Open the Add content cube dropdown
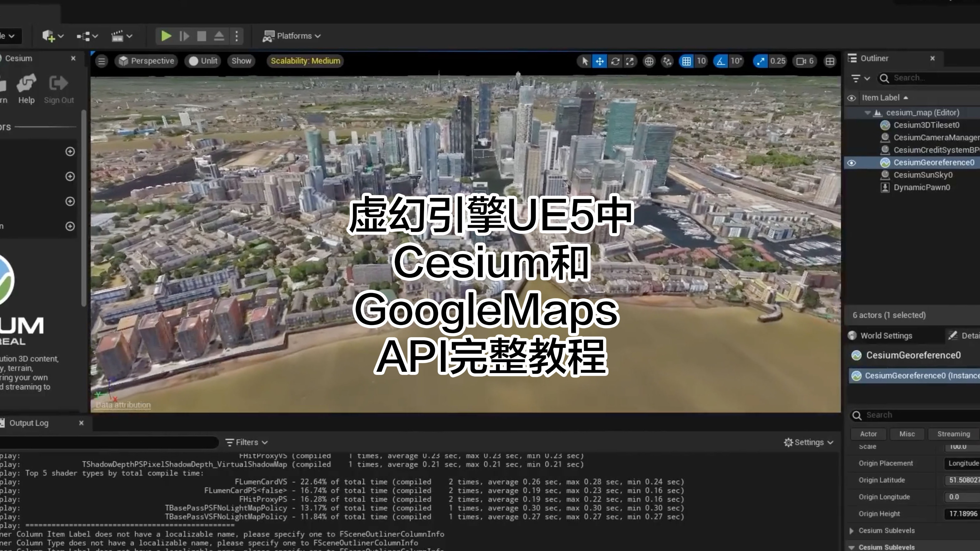The image size is (980, 551). [52, 36]
